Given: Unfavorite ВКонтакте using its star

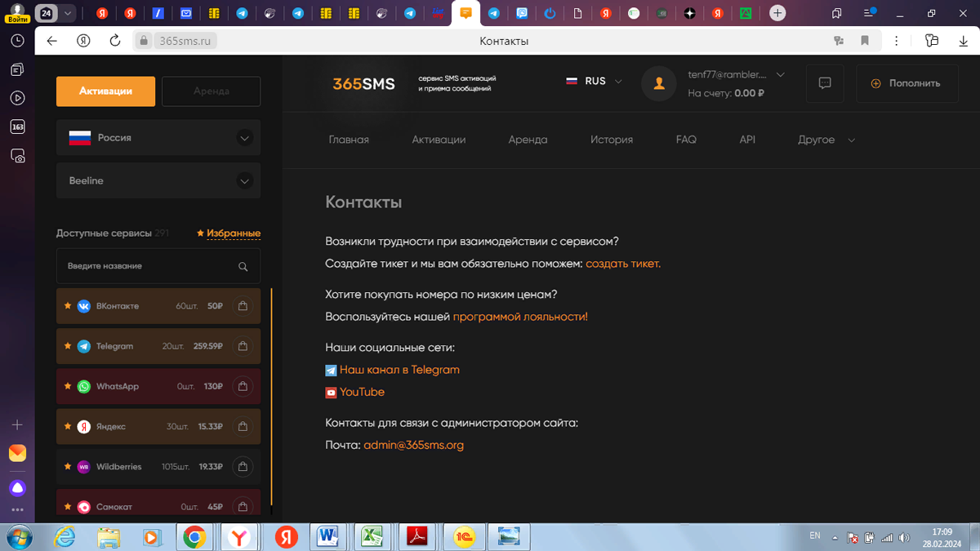Looking at the screenshot, I should pyautogui.click(x=68, y=306).
